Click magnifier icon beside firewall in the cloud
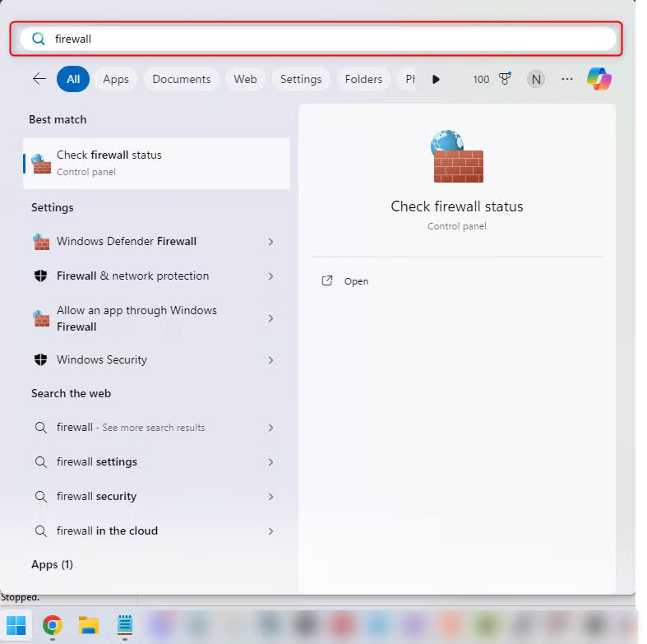 coord(41,530)
